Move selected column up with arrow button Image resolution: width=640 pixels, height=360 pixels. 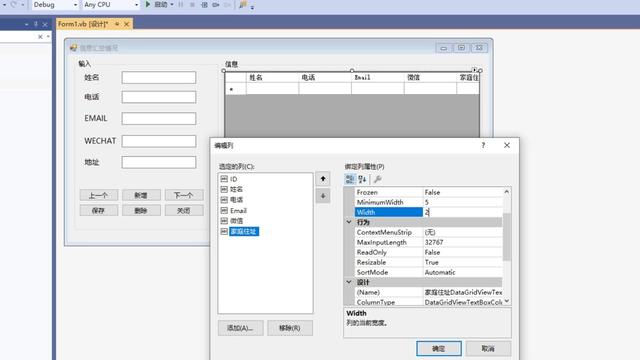(323, 179)
